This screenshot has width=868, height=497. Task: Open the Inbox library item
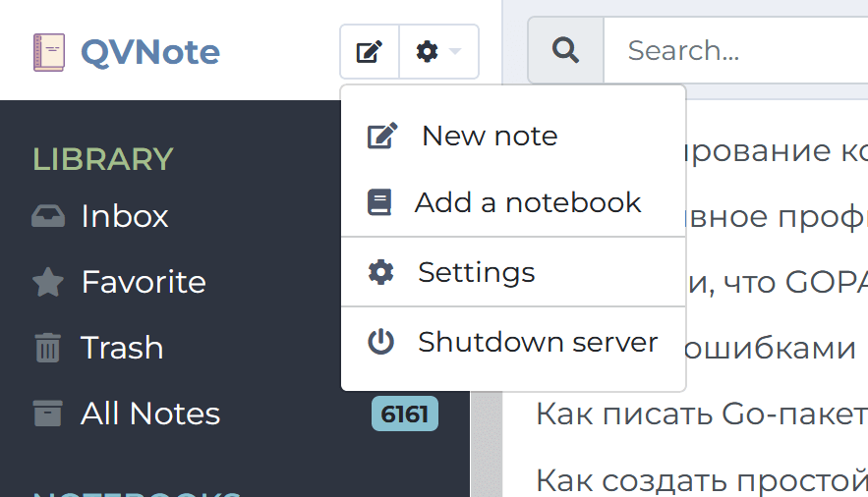point(125,216)
